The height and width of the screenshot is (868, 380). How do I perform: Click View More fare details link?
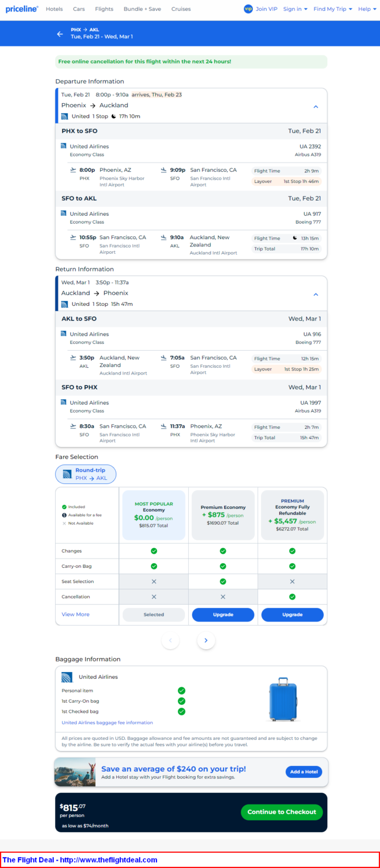pos(75,614)
